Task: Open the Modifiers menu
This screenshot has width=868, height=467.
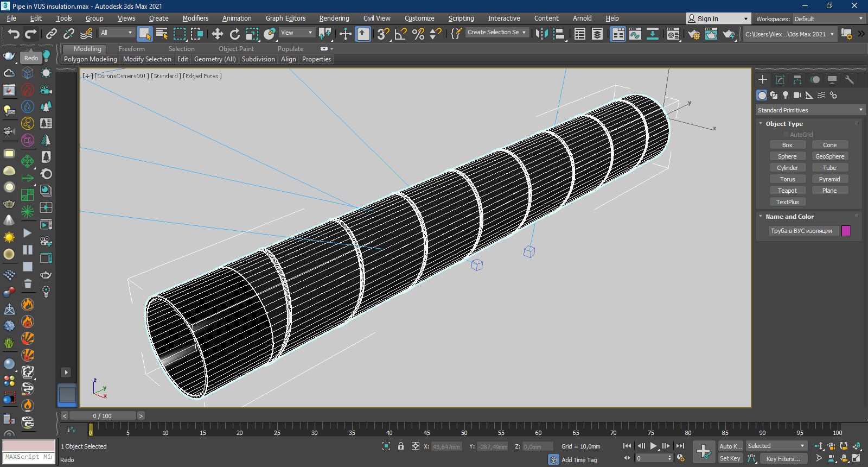Action: pos(195,18)
